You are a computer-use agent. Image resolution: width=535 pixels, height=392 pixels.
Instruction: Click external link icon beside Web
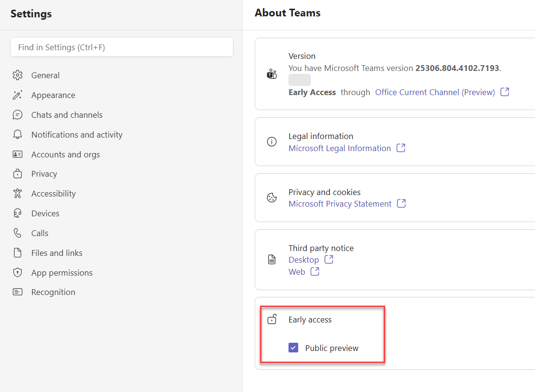click(x=315, y=272)
